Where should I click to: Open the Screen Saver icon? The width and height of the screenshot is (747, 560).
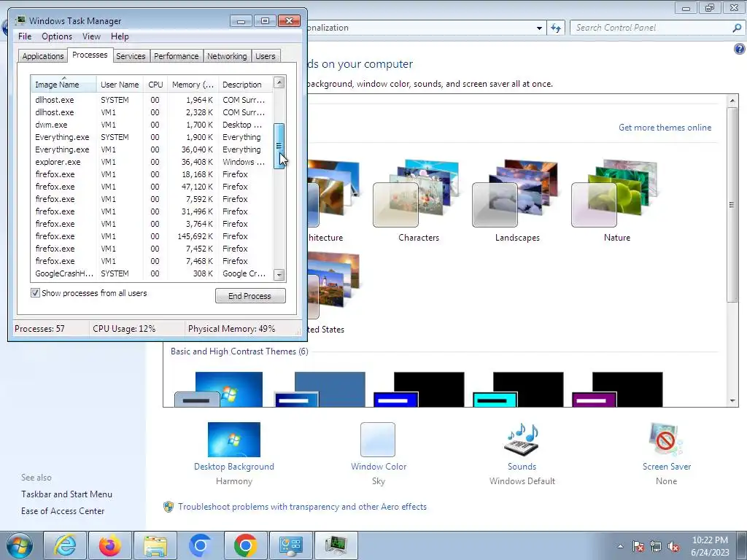[x=666, y=439]
